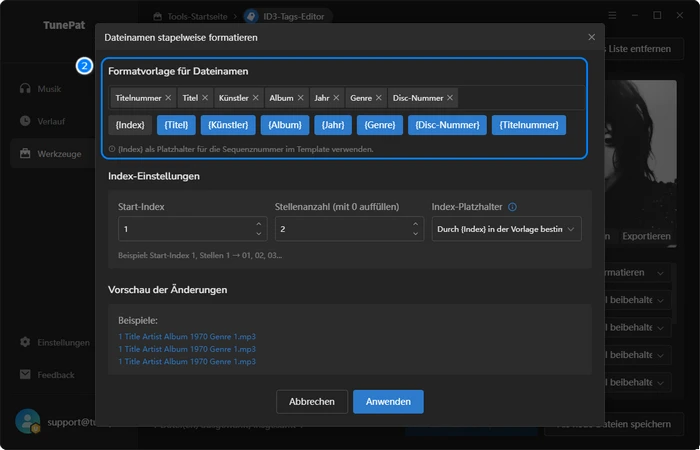Open Verlauf in the sidebar
700x450 pixels.
[49, 121]
